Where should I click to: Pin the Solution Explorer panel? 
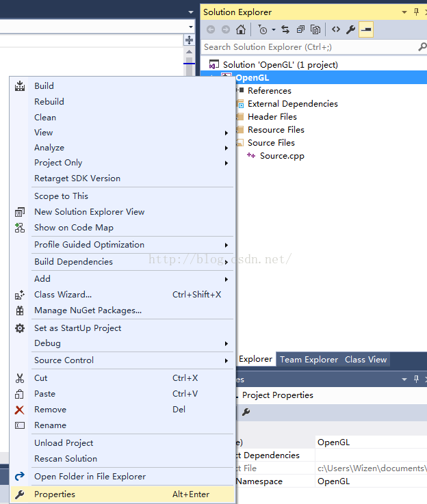416,12
